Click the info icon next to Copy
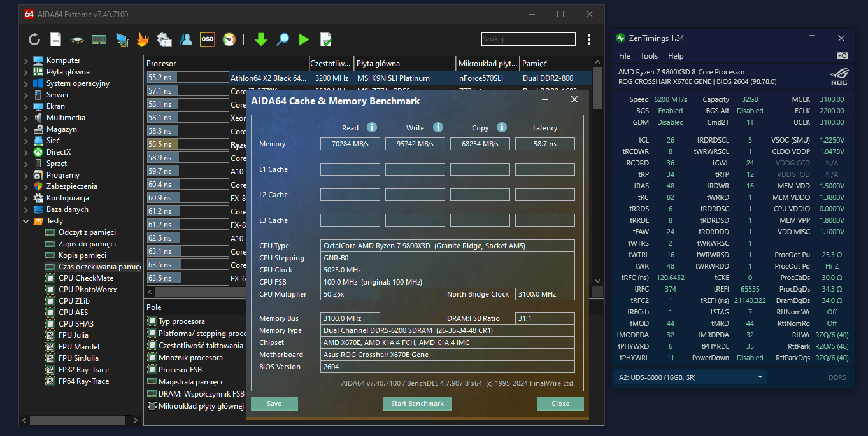 (x=502, y=127)
